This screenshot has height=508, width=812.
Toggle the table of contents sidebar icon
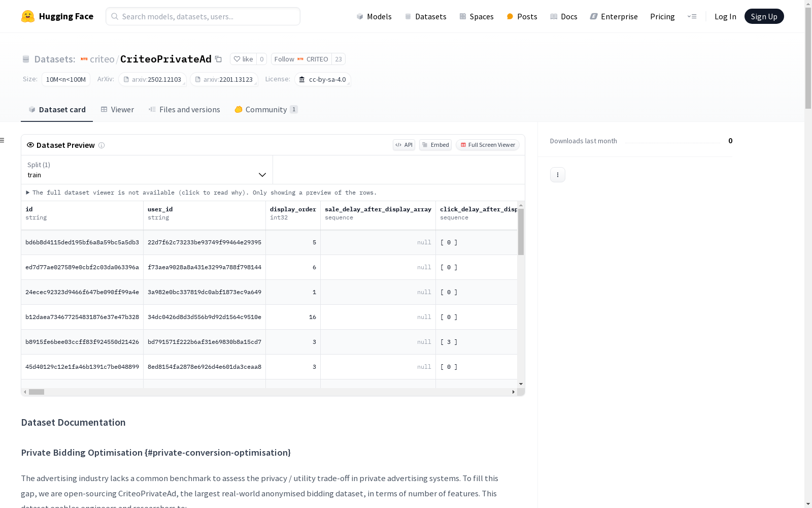click(3, 140)
